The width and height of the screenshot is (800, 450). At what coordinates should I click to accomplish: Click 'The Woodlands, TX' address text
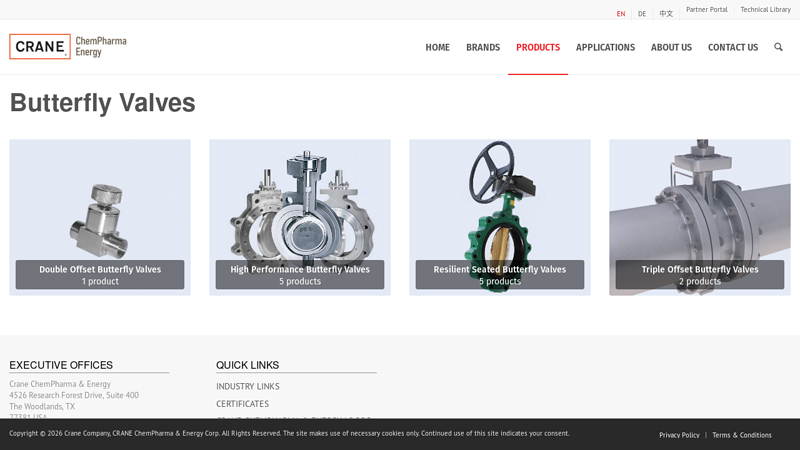click(42, 406)
